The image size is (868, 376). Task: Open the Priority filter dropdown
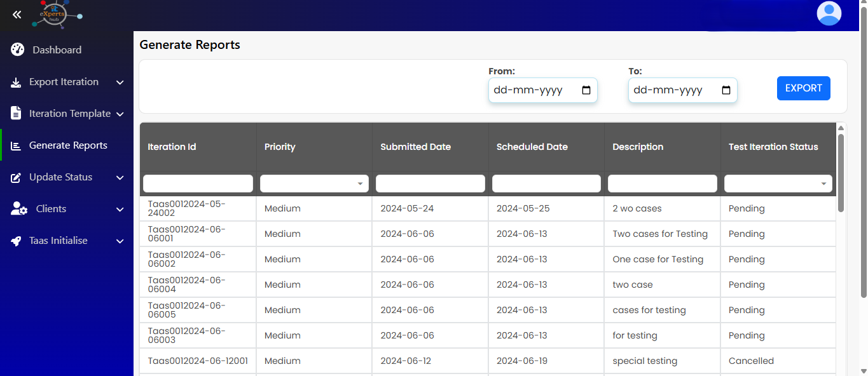click(314, 184)
